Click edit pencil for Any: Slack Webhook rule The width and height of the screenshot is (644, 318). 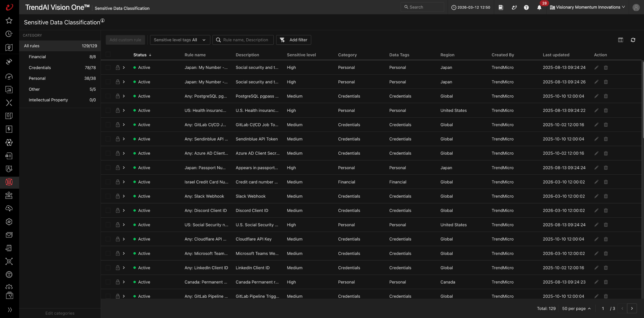(596, 196)
